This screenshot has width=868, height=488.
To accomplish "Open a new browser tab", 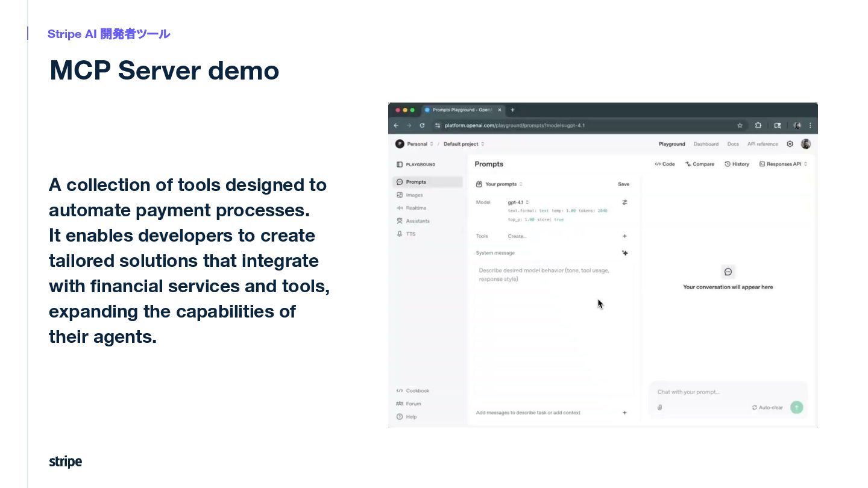I will pos(513,110).
